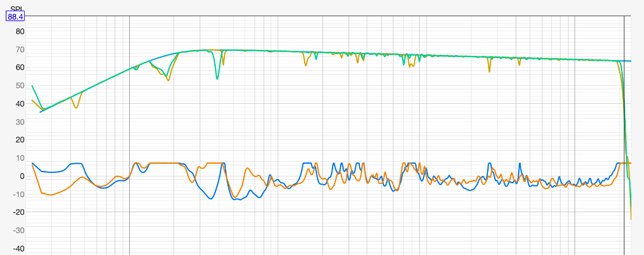Click the -30 tick label on SPL axis
Image resolution: width=644 pixels, height=255 pixels.
click(19, 231)
